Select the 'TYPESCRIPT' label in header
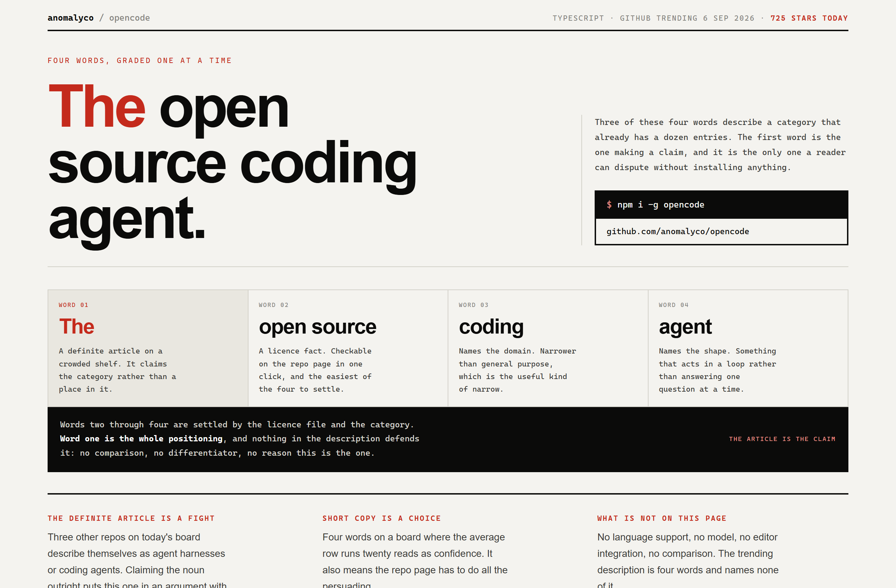Viewport: 896px width, 588px height. coord(578,18)
